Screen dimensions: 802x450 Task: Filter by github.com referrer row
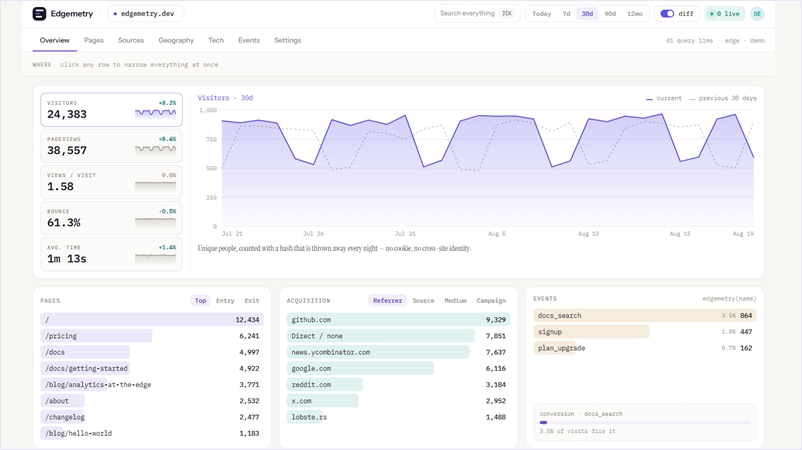tap(398, 320)
